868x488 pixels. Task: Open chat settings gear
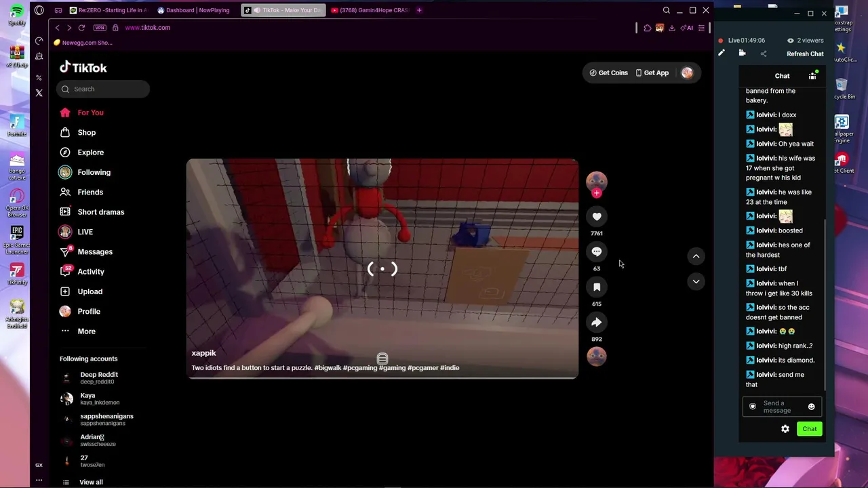(785, 429)
